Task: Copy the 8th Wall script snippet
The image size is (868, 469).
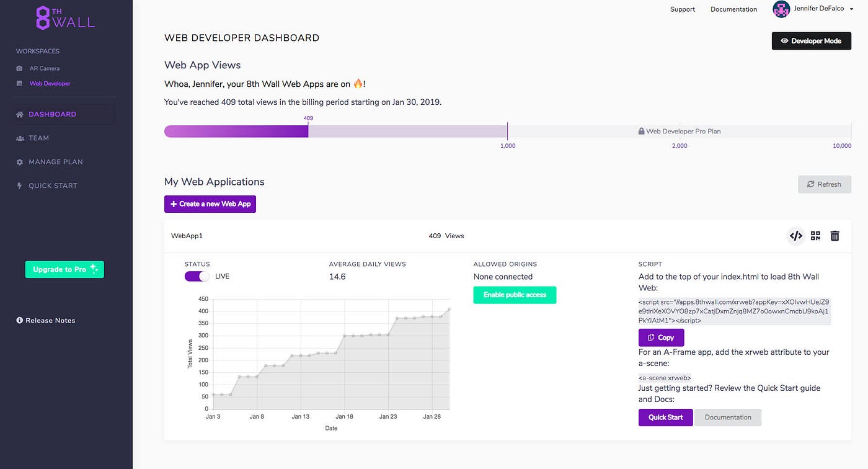Action: pos(661,337)
